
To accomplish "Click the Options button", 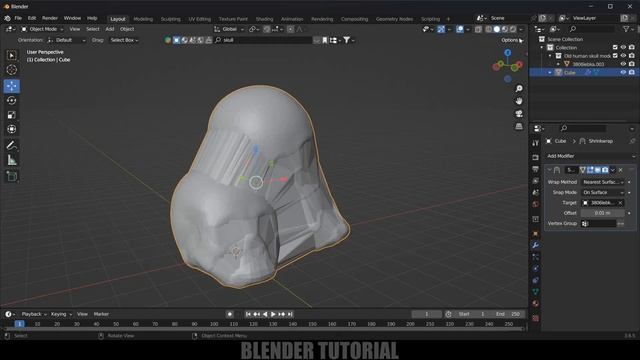I will [x=512, y=40].
